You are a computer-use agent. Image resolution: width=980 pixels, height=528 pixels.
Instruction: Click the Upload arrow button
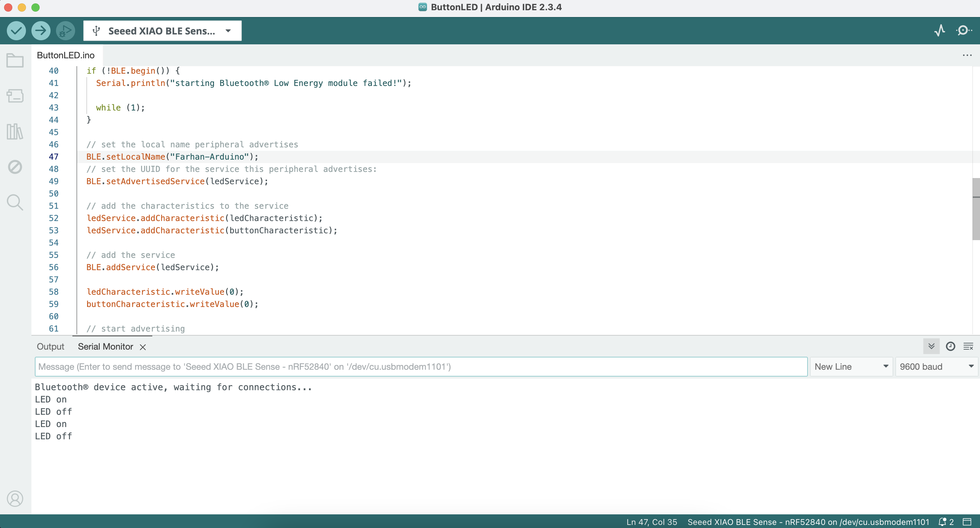(x=41, y=31)
